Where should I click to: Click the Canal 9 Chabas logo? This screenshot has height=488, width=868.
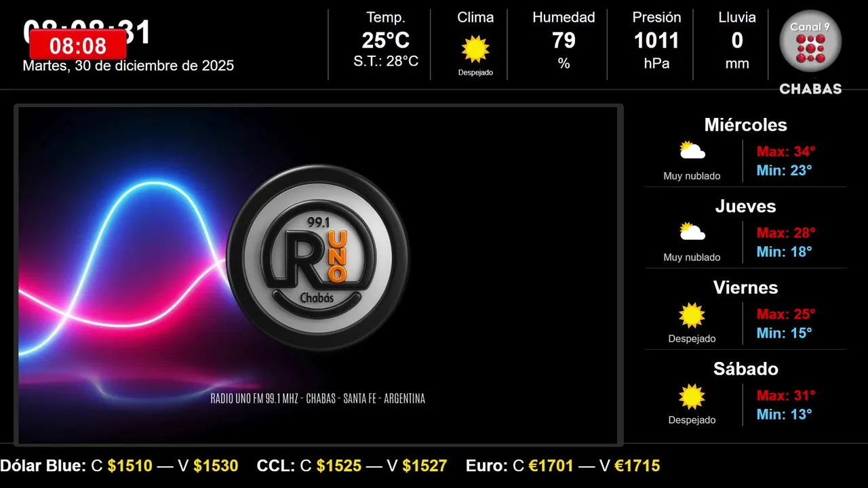point(810,52)
